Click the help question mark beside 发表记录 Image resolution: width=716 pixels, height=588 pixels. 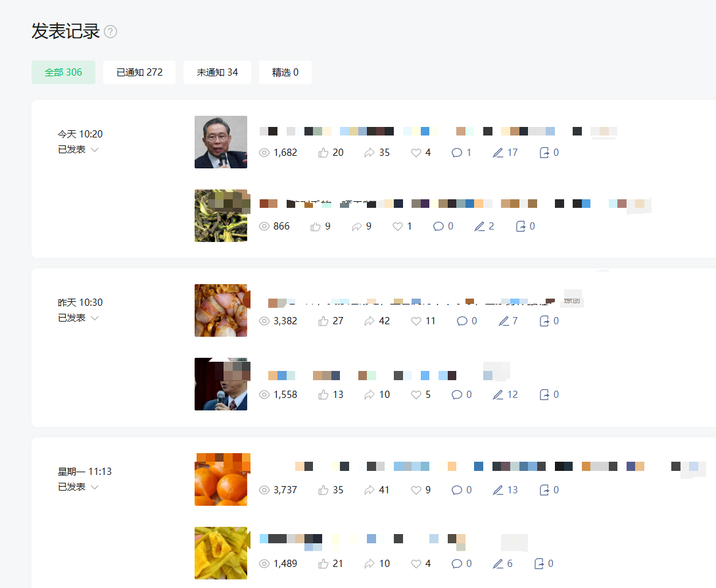(110, 32)
